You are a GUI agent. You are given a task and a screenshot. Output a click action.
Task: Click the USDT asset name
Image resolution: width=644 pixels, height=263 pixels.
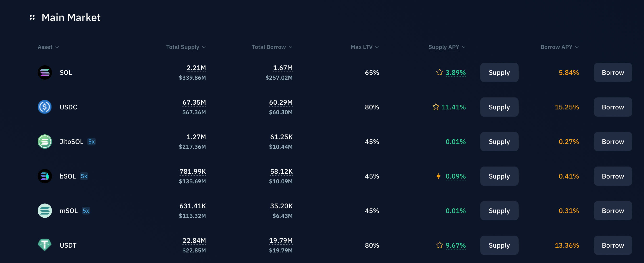tap(68, 245)
